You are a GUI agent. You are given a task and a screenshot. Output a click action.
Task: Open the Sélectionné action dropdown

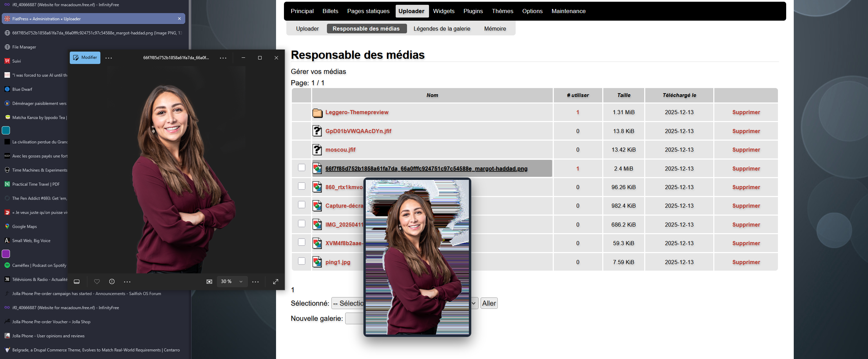pyautogui.click(x=405, y=303)
